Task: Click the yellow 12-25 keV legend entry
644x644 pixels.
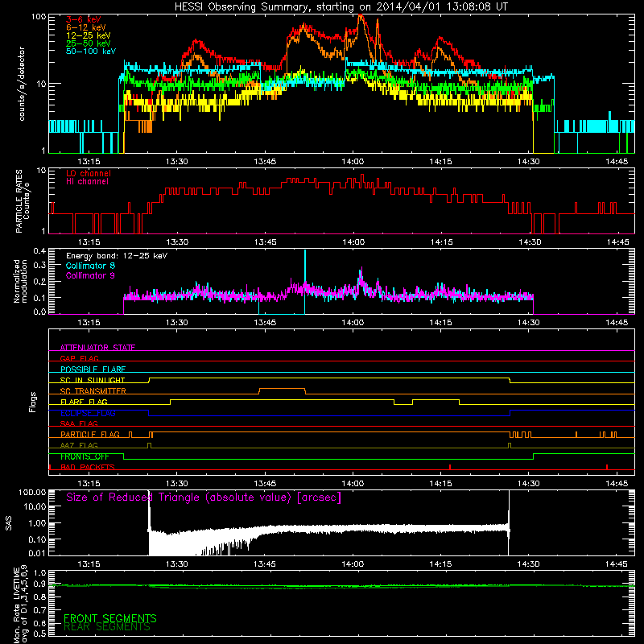Action: [89, 35]
